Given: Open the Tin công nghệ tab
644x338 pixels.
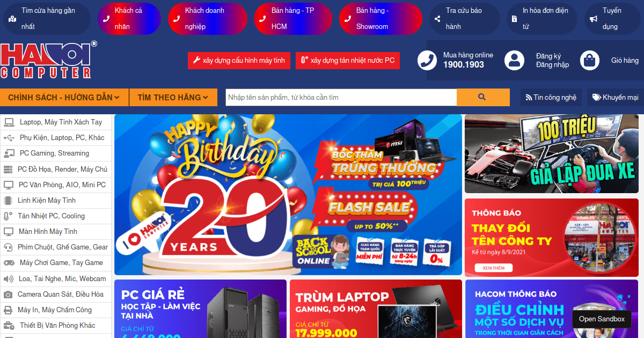Looking at the screenshot, I should click(551, 97).
